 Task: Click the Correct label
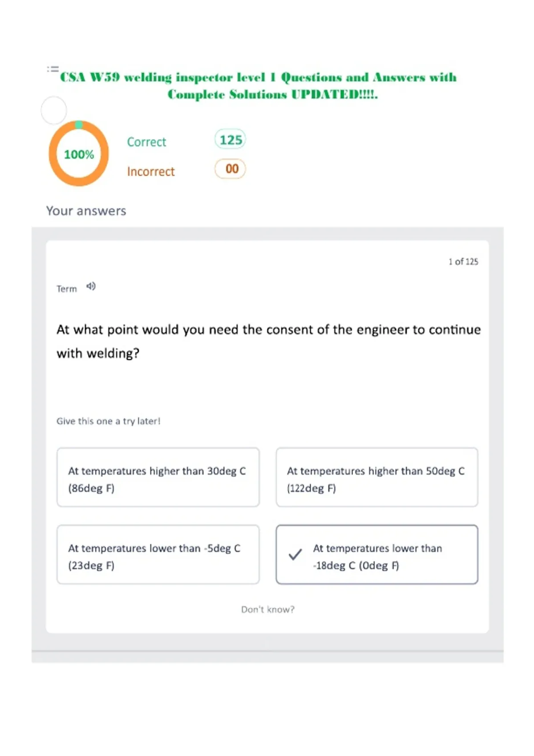pyautogui.click(x=146, y=142)
